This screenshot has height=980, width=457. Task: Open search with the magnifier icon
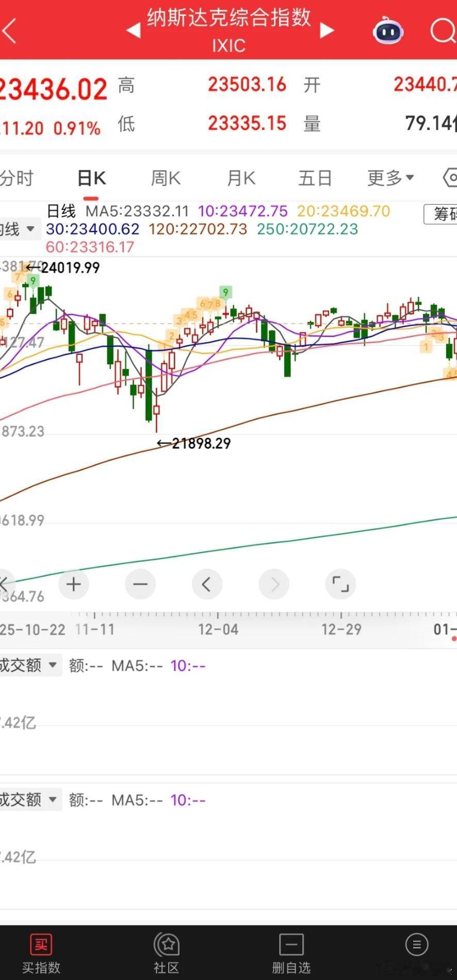444,31
